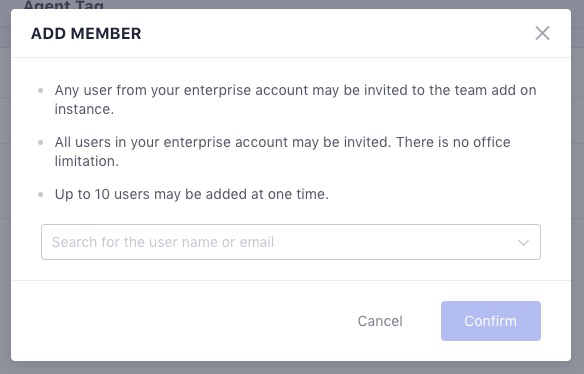Choose the Cancel text button in the footer
Image resolution: width=584 pixels, height=374 pixels.
click(380, 321)
